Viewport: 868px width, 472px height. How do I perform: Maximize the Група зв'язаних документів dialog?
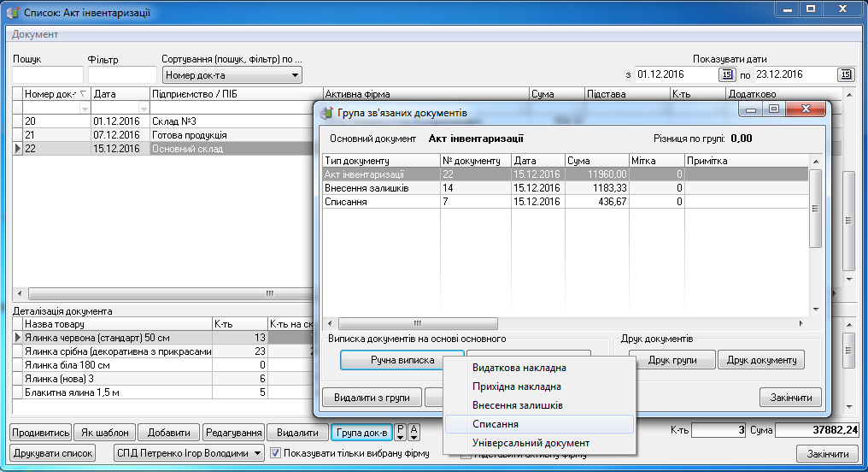tap(775, 109)
